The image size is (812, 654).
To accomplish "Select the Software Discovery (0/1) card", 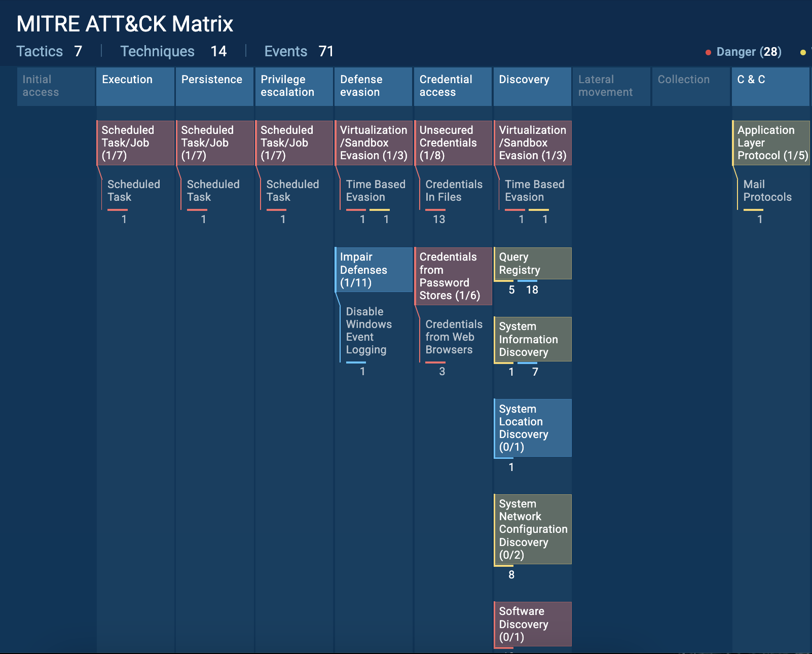I will point(532,624).
